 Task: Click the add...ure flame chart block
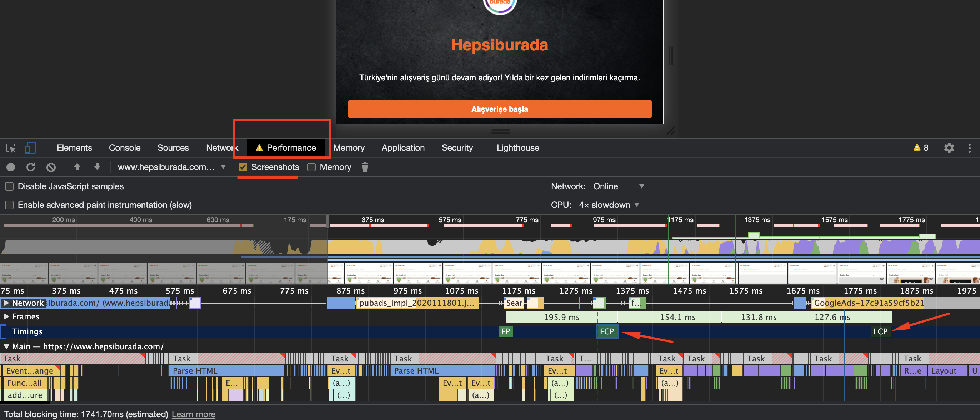click(25, 395)
